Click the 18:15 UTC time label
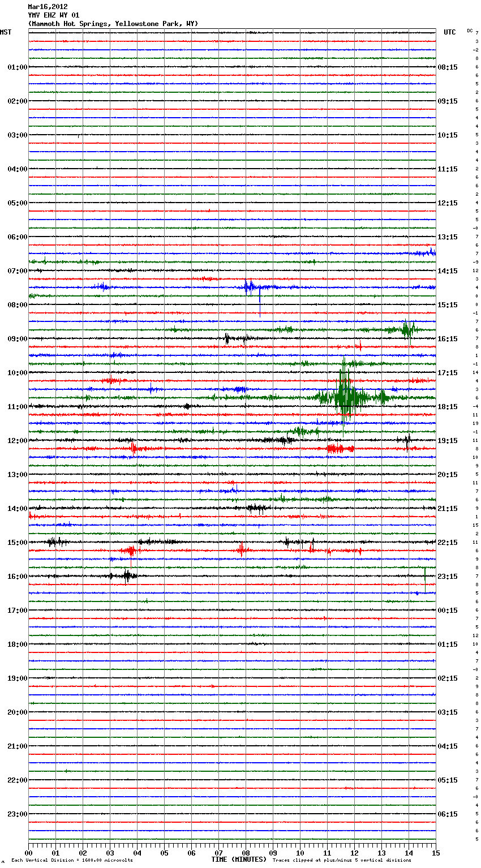481x868 pixels. 448,407
